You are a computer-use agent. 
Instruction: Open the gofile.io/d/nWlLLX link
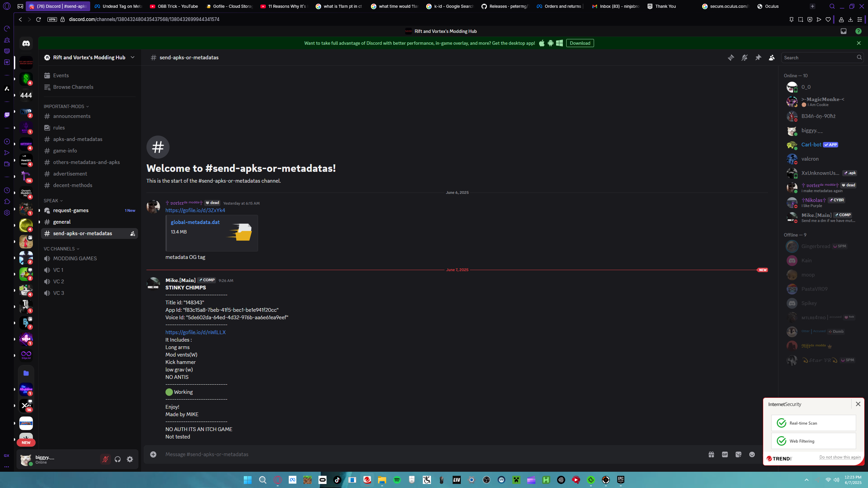[x=195, y=332]
